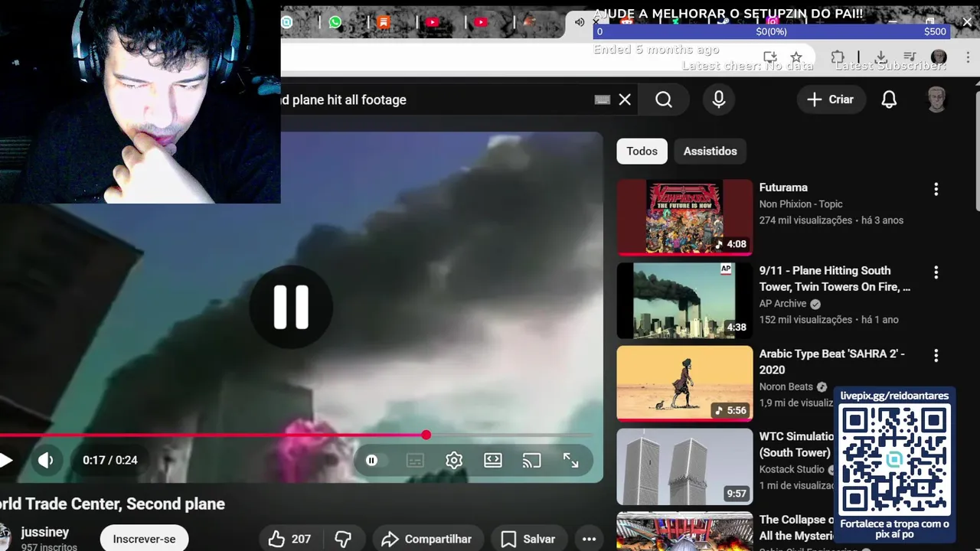Click the 0:17 / 0:24 time display

point(110,460)
